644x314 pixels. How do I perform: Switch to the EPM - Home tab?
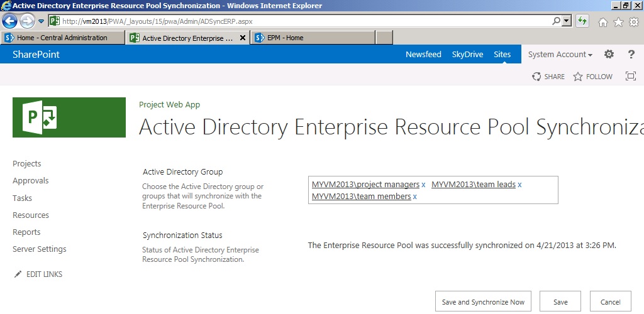pos(313,38)
